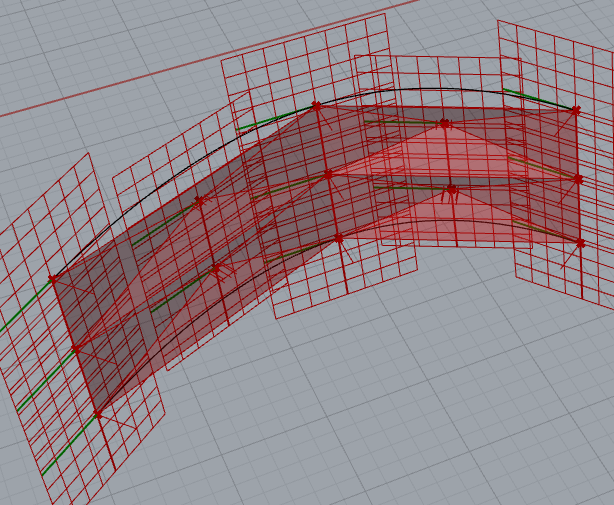Select the bottom point on the leftmost grid plane
Viewport: 614px width, 505px height.
click(x=97, y=414)
